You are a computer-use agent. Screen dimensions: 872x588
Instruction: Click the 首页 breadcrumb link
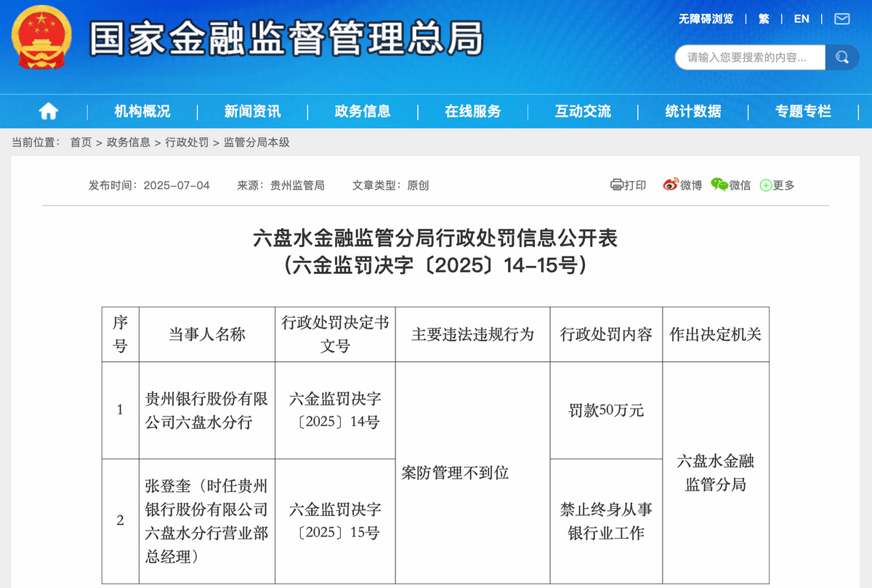[81, 142]
